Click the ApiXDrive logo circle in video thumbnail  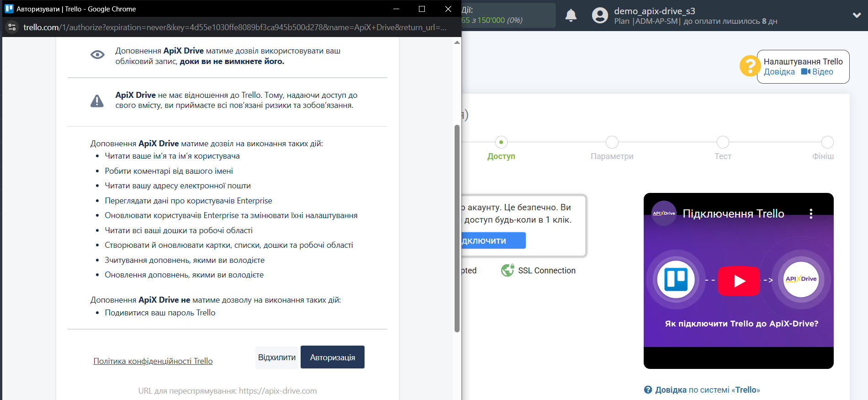tap(801, 279)
